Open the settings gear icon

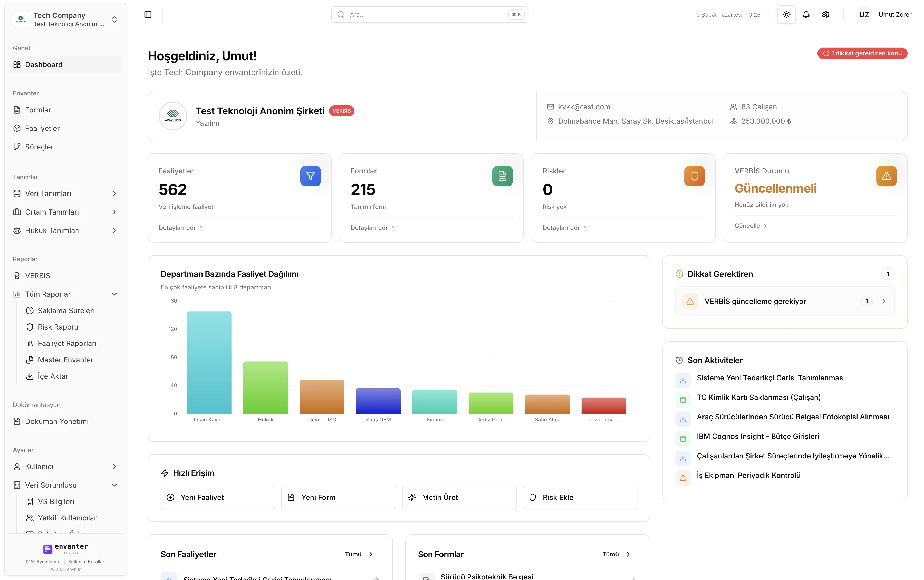[825, 15]
